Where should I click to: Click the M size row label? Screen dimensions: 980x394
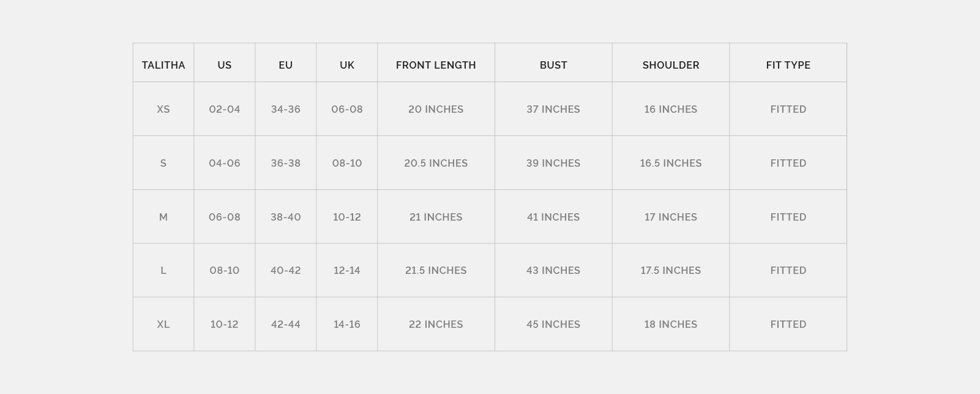[163, 217]
